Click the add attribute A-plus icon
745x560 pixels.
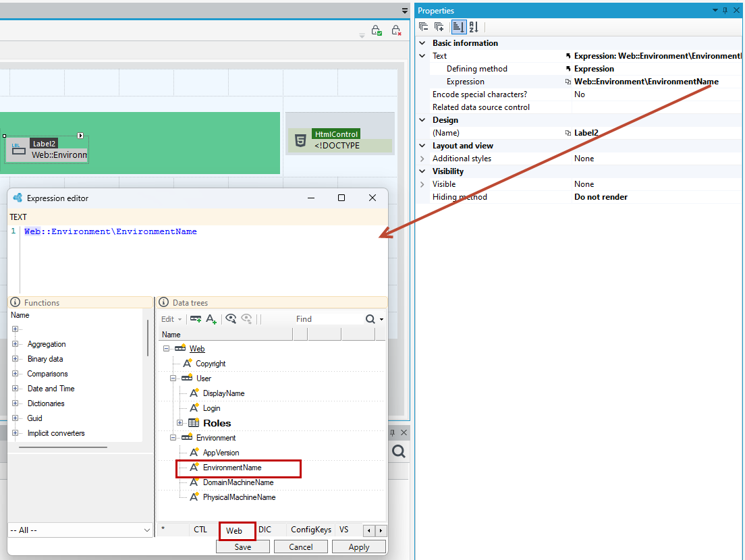point(211,319)
